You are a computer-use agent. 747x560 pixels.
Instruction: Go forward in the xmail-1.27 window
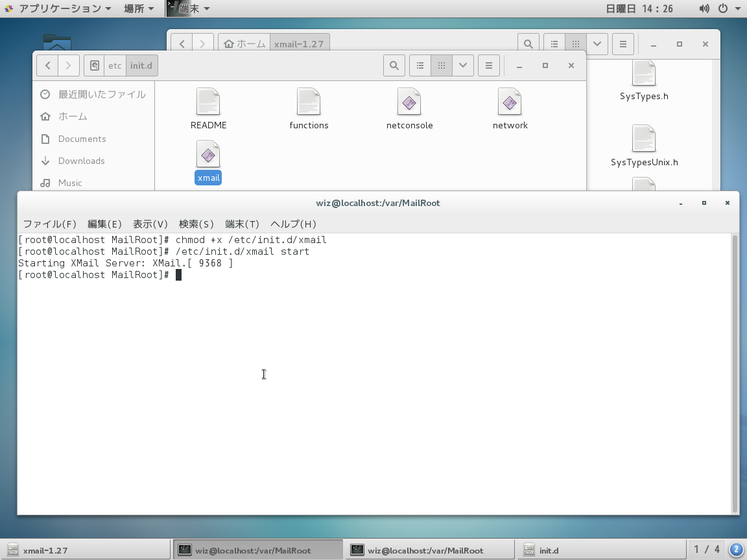point(203,44)
